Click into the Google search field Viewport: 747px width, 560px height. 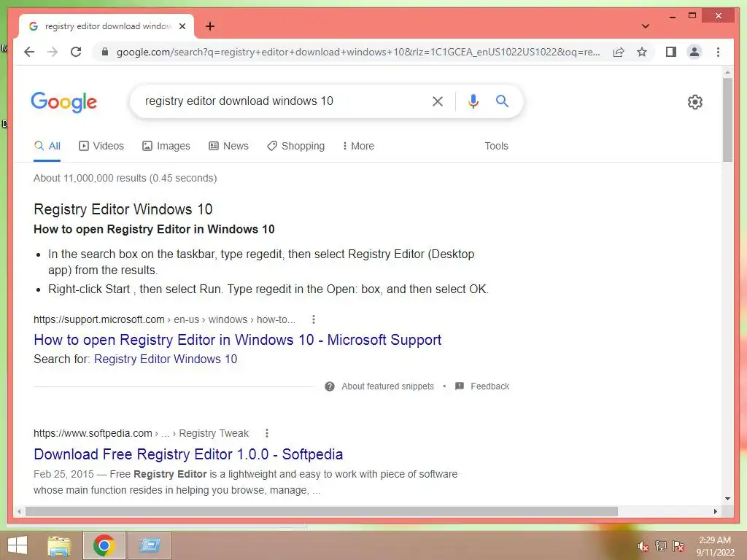pos(281,101)
